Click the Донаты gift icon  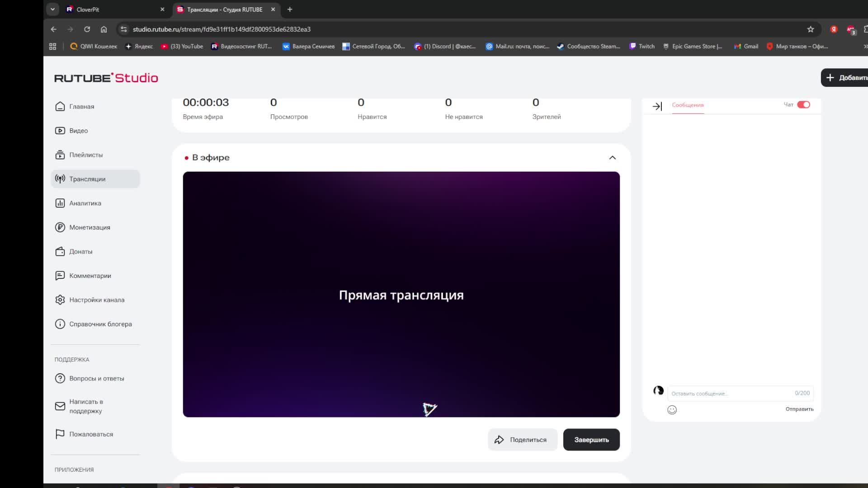[60, 251]
